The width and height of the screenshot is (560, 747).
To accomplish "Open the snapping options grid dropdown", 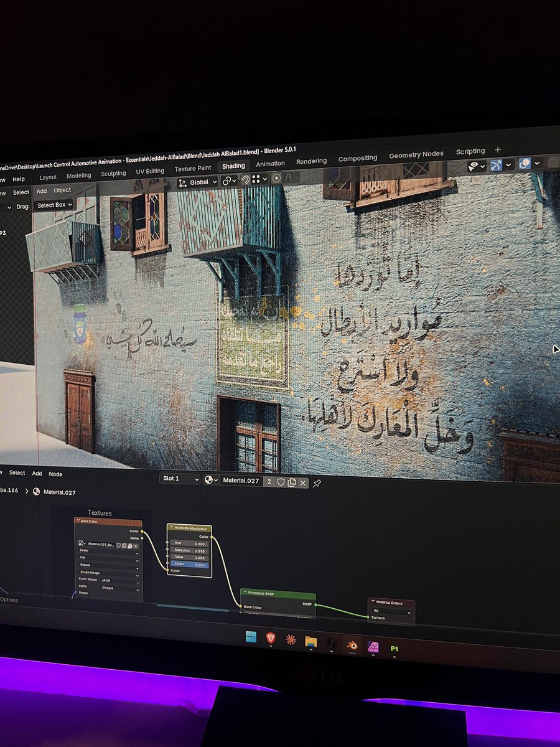I will click(260, 179).
